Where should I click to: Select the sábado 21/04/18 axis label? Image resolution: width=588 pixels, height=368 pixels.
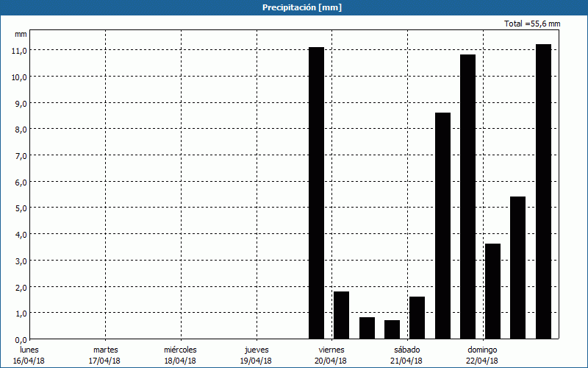[x=406, y=355]
